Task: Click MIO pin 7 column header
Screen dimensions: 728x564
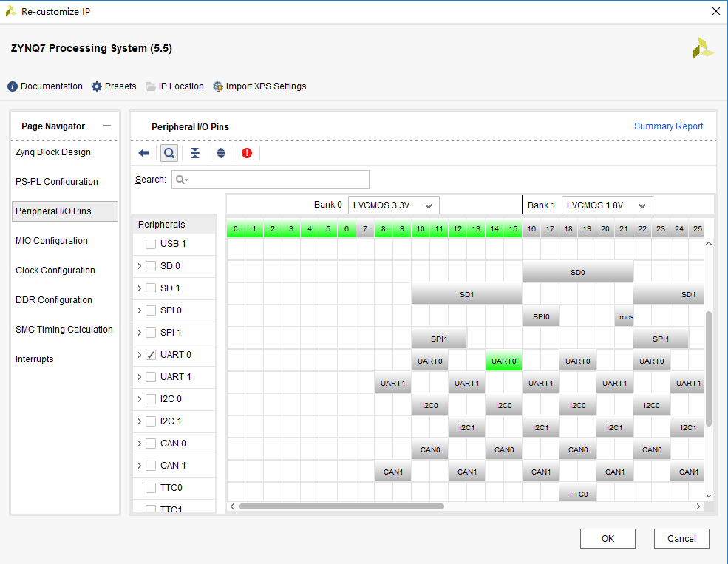Action: pos(365,229)
